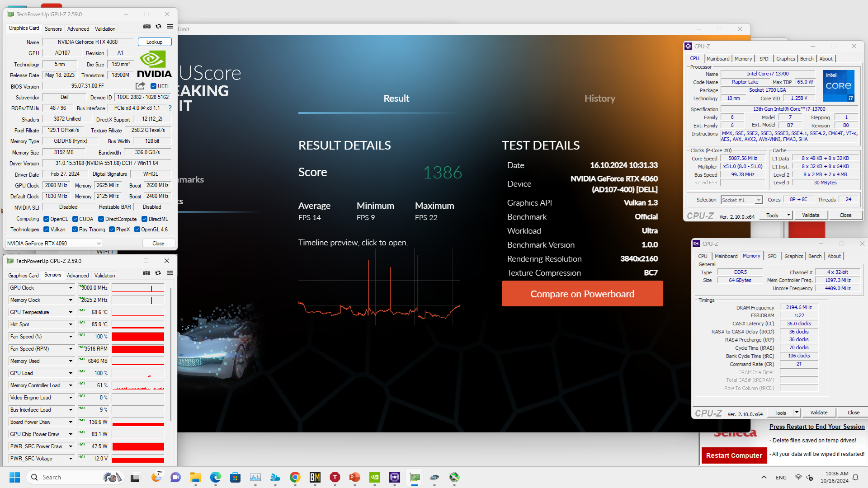Viewport: 868px width, 488px height.
Task: Expand the Board Power Draw sensor dropdown
Action: pyautogui.click(x=71, y=422)
